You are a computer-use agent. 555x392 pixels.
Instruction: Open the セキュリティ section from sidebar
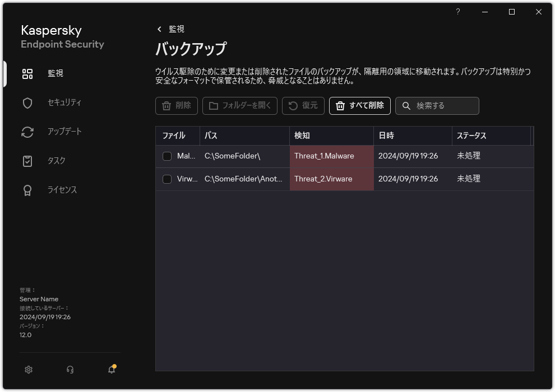(63, 102)
